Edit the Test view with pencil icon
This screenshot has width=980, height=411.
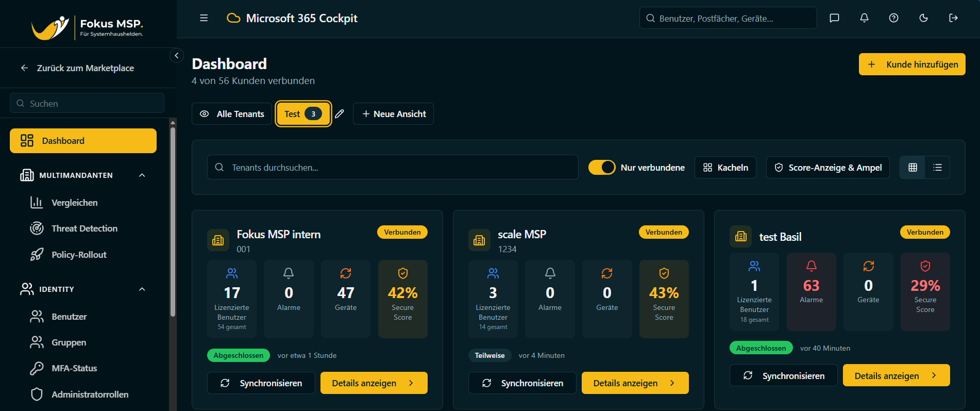pos(340,114)
